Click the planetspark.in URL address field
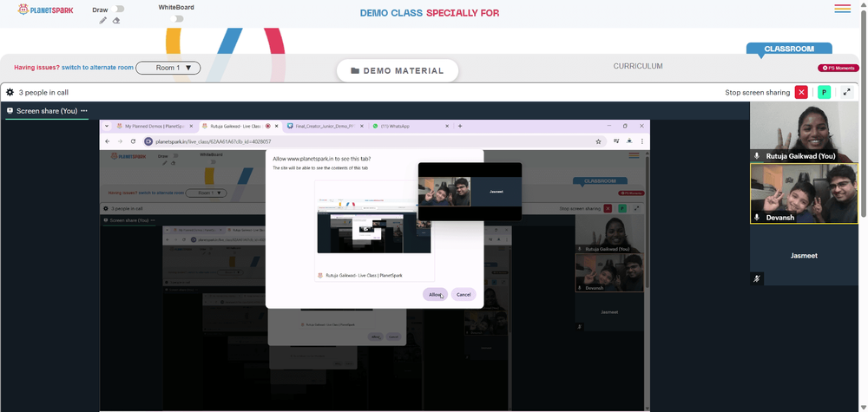 [x=374, y=141]
